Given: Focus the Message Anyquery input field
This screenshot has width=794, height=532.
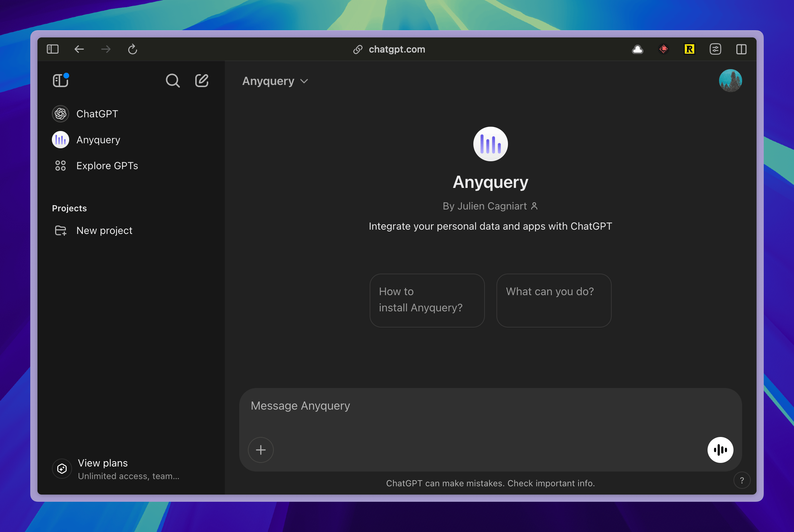Looking at the screenshot, I should coord(490,406).
